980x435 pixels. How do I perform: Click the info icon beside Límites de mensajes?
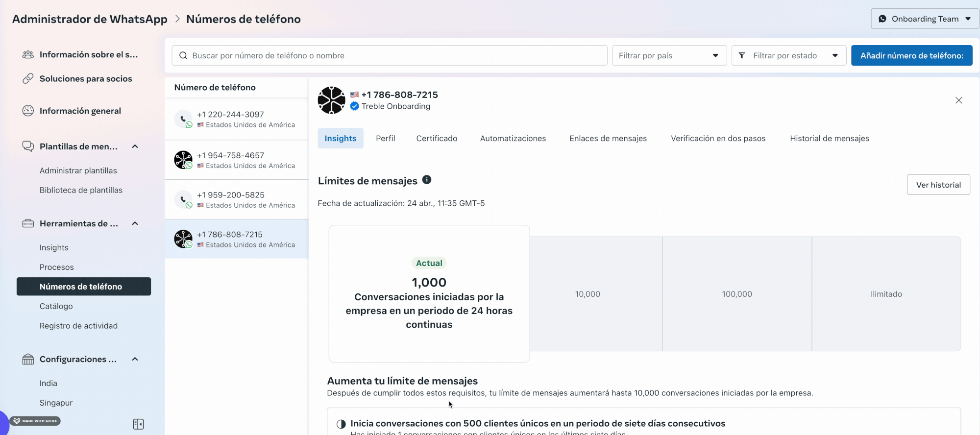pyautogui.click(x=427, y=180)
